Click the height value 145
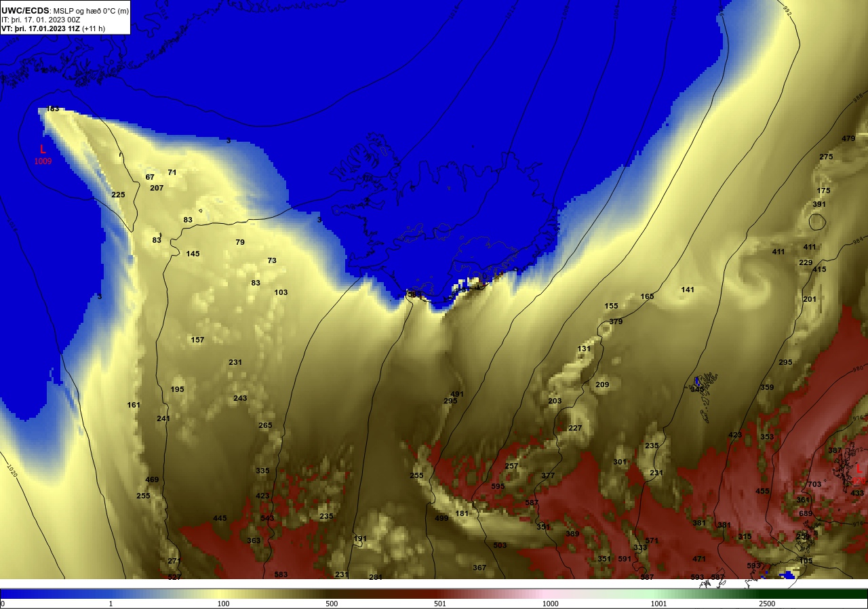The image size is (868, 609). click(x=193, y=254)
